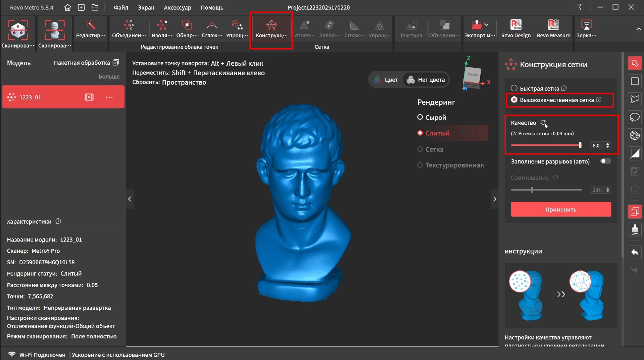Select the 1223_01 model row
The image size is (644, 360).
click(x=63, y=97)
